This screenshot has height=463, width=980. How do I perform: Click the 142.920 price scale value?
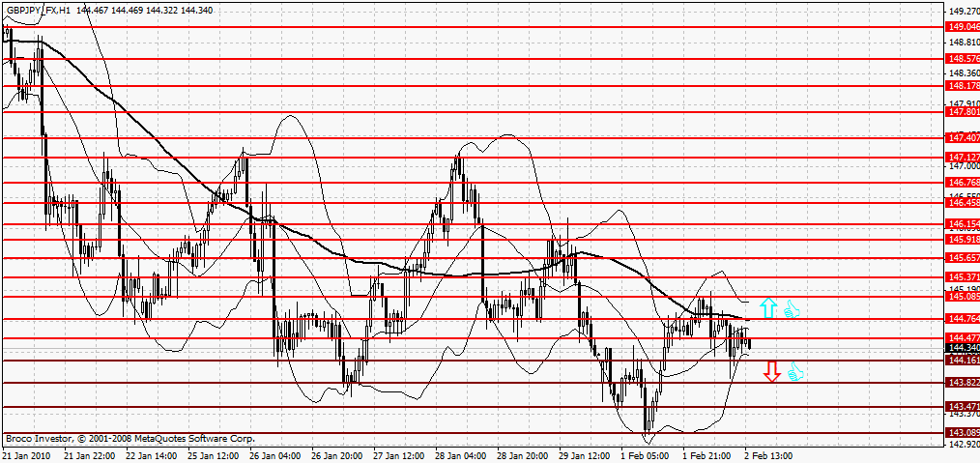[x=964, y=445]
